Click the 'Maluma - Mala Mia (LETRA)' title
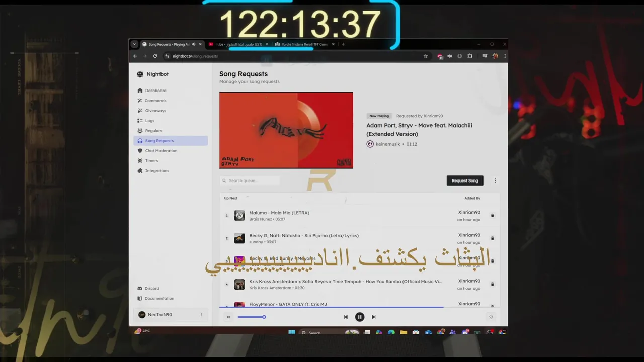644x362 pixels. tap(279, 213)
